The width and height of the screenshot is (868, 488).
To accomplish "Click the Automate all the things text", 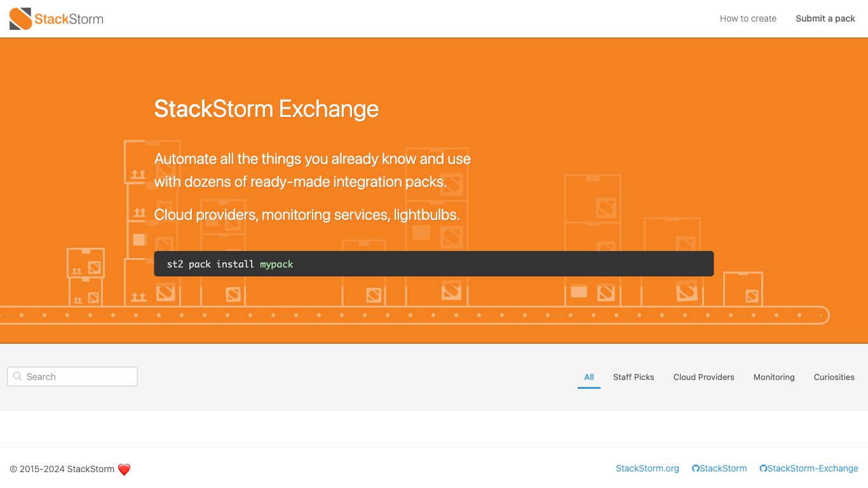I will (x=313, y=159).
